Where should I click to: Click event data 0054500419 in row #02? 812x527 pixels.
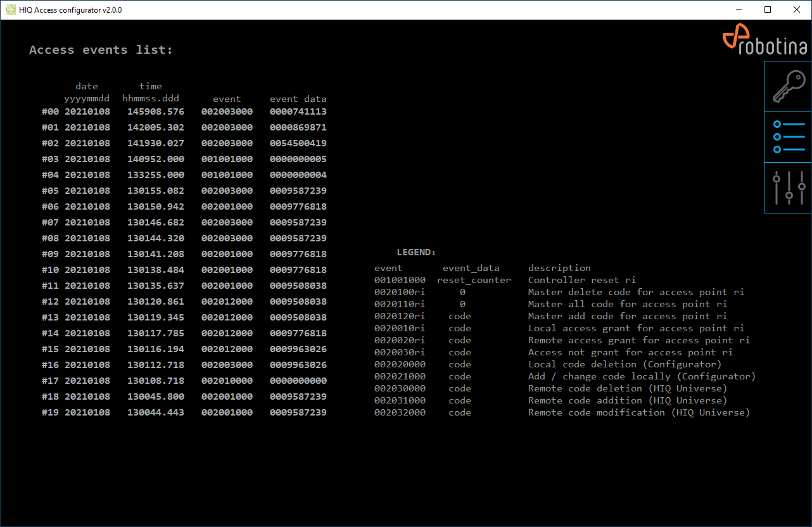point(298,143)
